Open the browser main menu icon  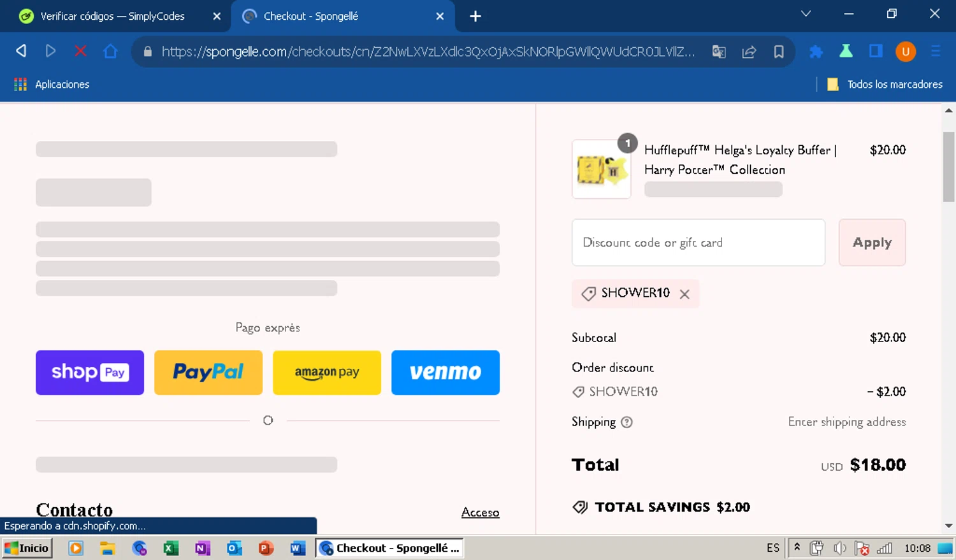tap(936, 51)
